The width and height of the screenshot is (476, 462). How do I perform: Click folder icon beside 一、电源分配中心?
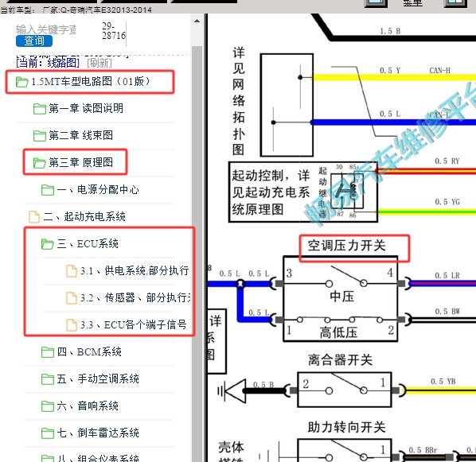click(x=48, y=190)
